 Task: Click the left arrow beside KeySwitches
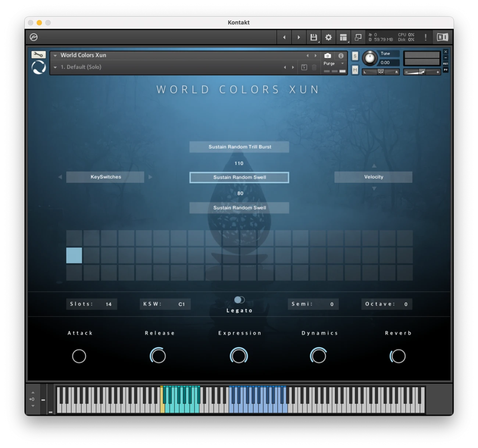point(60,177)
